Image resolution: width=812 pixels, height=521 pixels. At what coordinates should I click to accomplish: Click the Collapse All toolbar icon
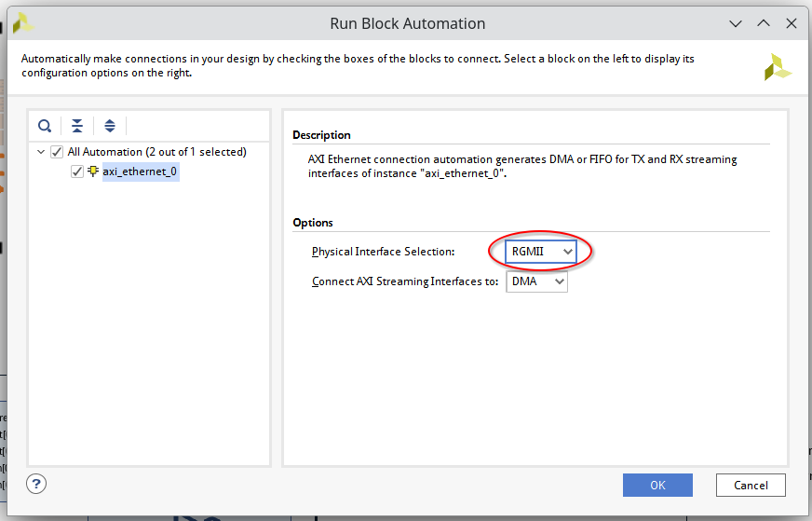[x=77, y=126]
